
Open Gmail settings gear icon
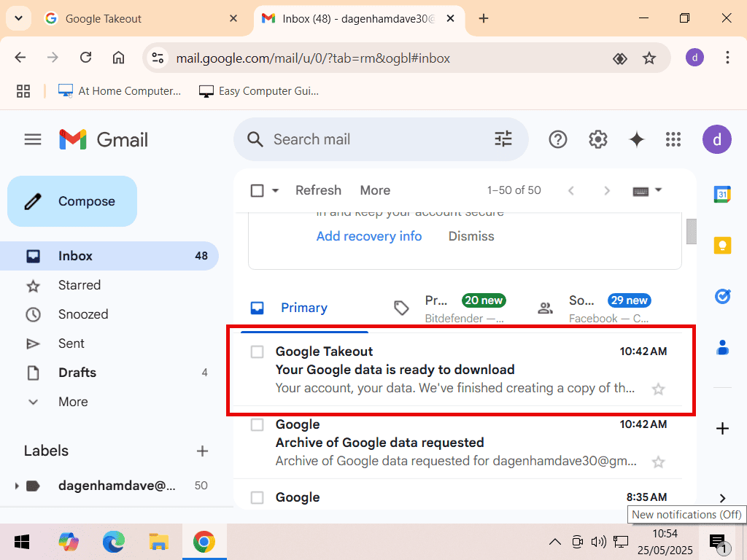click(x=597, y=139)
